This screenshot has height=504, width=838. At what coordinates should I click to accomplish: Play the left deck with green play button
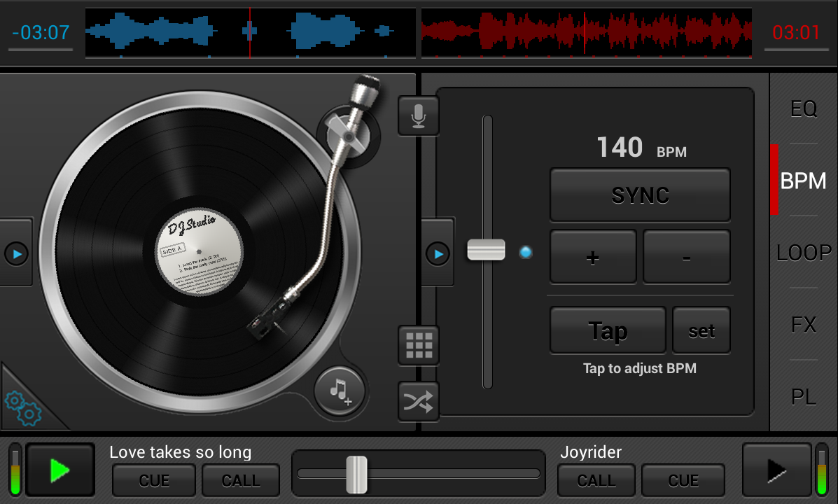coord(60,470)
